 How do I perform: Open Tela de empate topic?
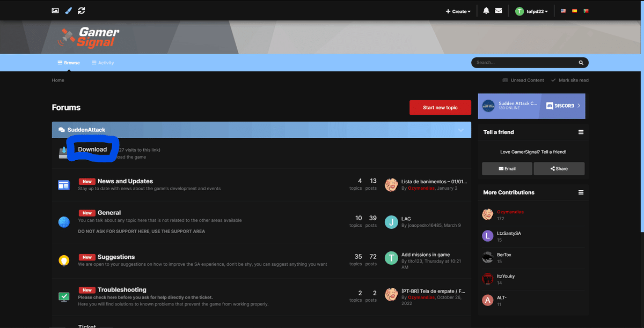434,290
